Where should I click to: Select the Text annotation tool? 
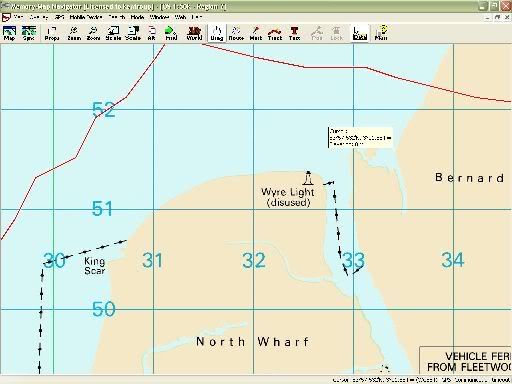point(294,33)
